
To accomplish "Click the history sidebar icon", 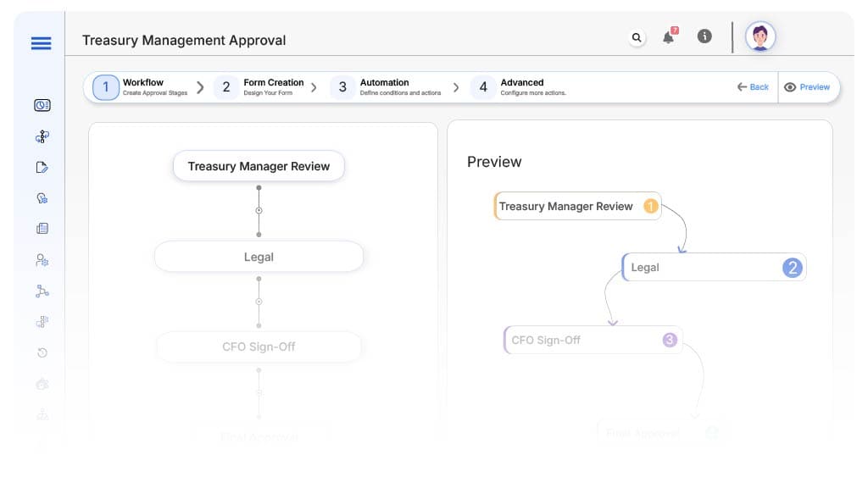I will [42, 352].
